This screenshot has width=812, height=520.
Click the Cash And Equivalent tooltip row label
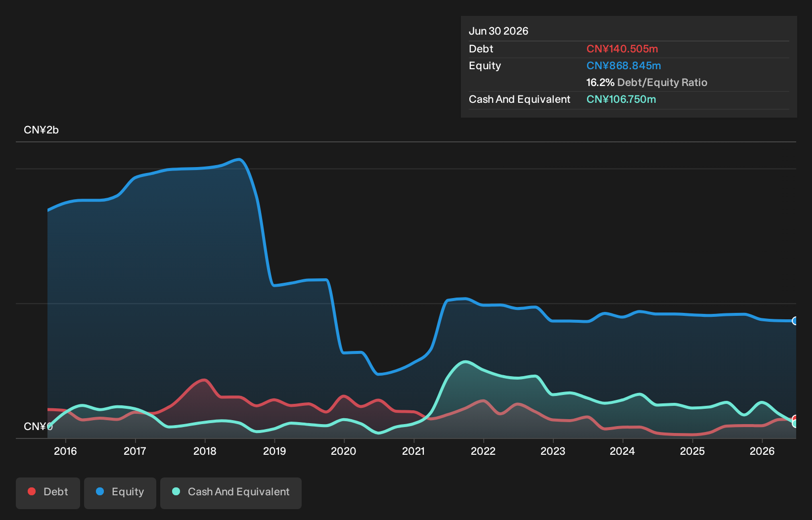tap(520, 99)
